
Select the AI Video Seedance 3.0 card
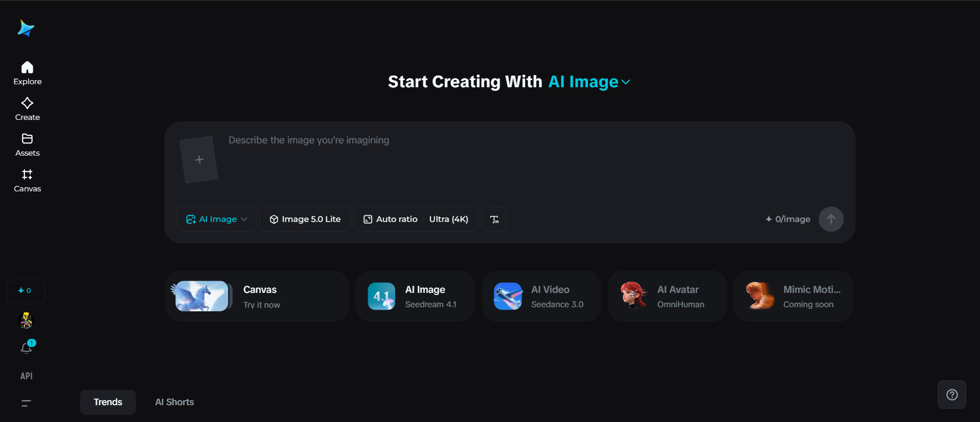click(542, 296)
